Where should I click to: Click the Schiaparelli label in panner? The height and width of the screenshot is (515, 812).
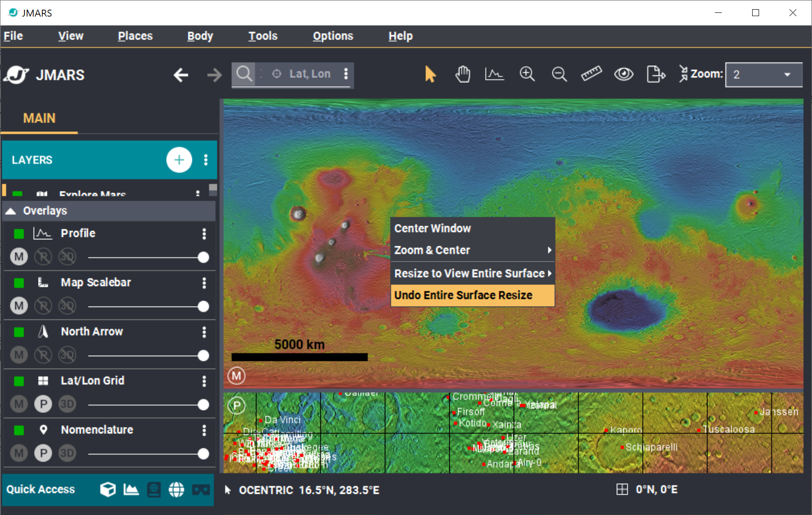tap(651, 447)
